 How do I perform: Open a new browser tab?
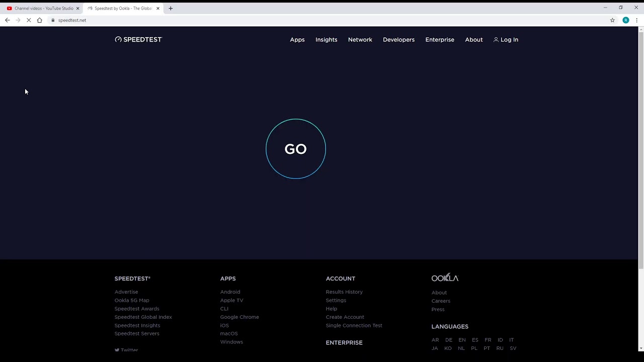click(171, 8)
